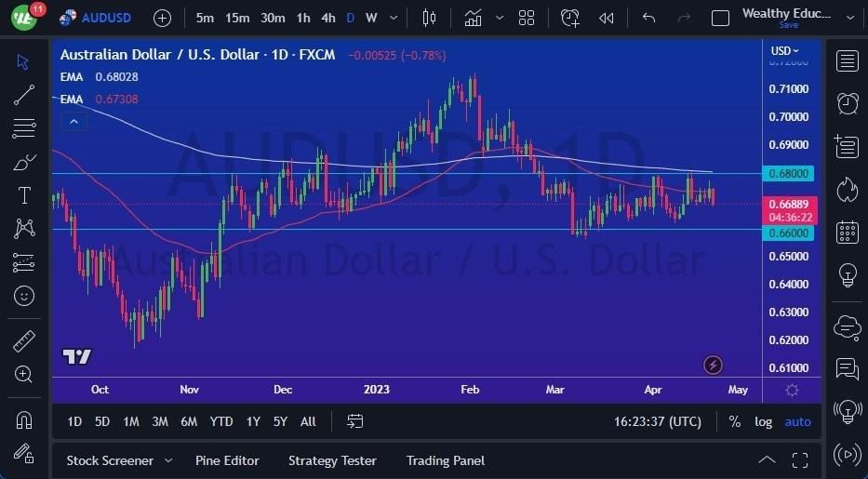This screenshot has width=868, height=479.
Task: Open the ideas lightbulb panel
Action: pos(847,275)
